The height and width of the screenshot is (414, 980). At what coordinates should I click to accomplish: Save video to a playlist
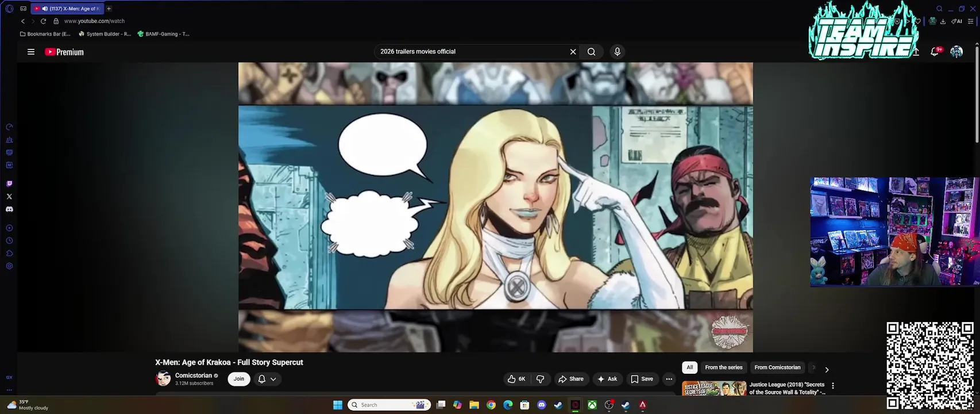(x=642, y=379)
